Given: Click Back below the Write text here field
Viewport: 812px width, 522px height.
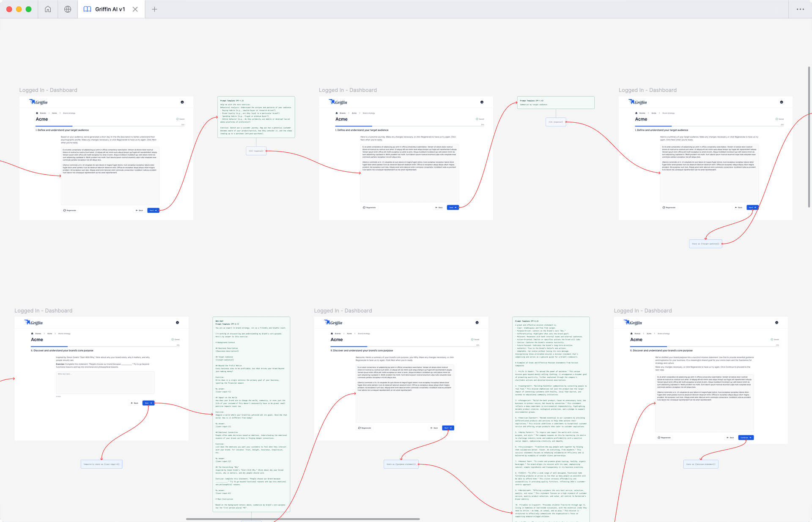Looking at the screenshot, I should pyautogui.click(x=134, y=403).
